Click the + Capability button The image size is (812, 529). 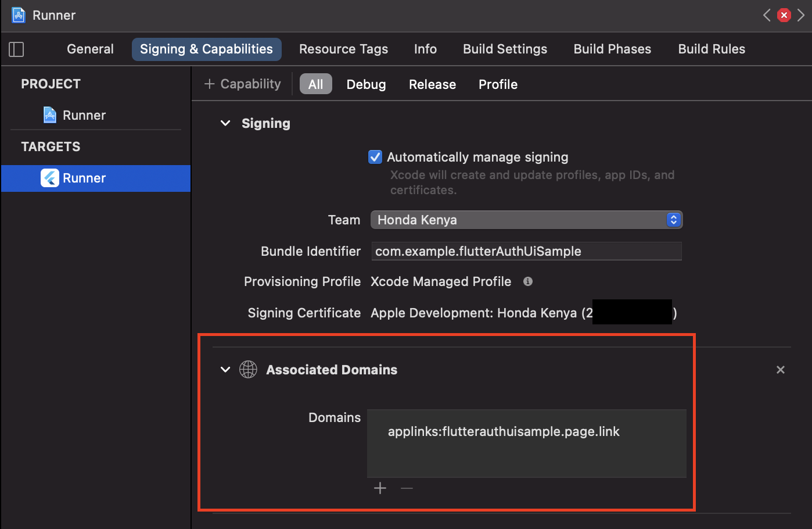point(242,84)
